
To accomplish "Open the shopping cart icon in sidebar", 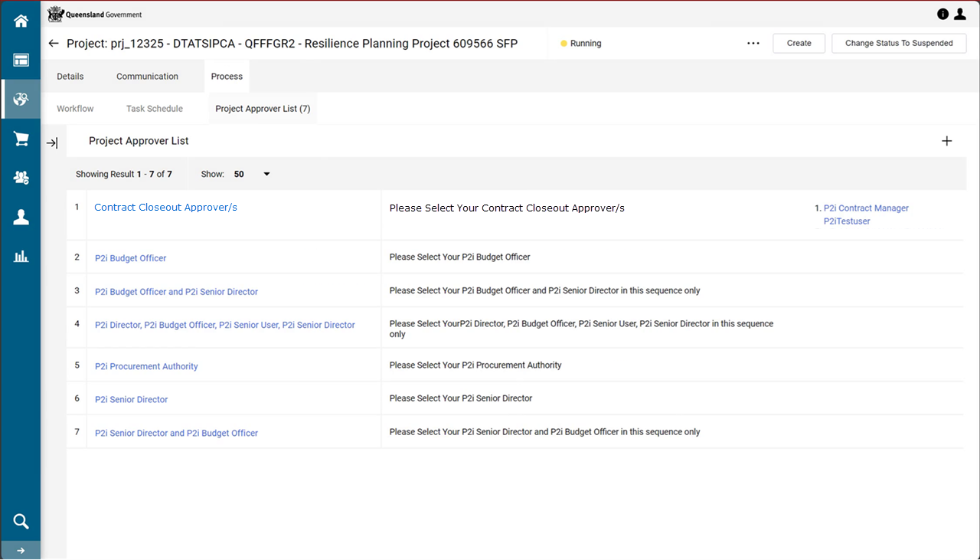I will [x=21, y=139].
